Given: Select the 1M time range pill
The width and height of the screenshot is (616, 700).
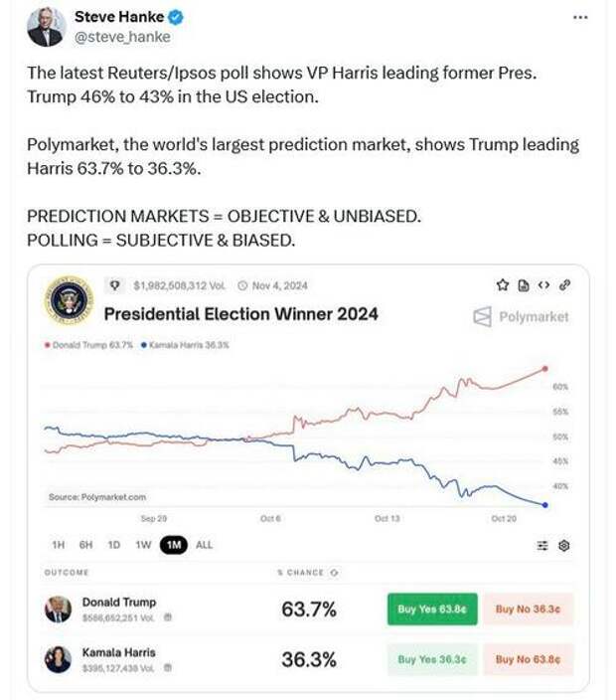Looking at the screenshot, I should tap(174, 545).
